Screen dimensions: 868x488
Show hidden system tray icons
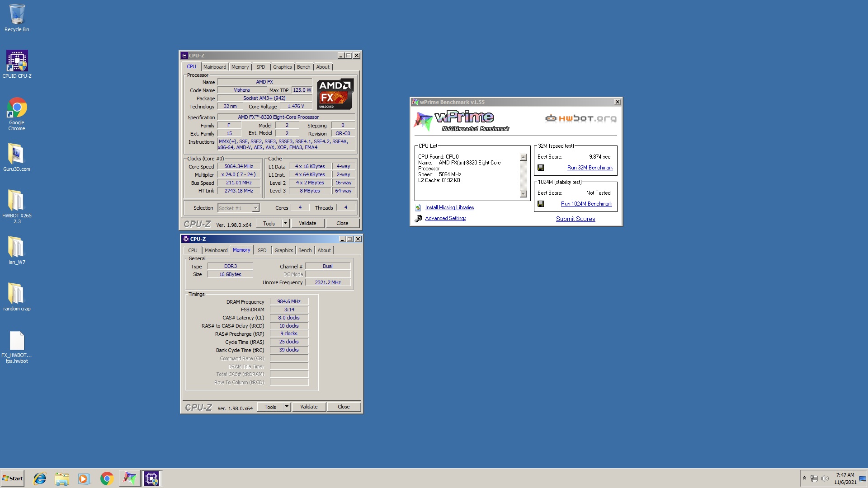coord(804,478)
